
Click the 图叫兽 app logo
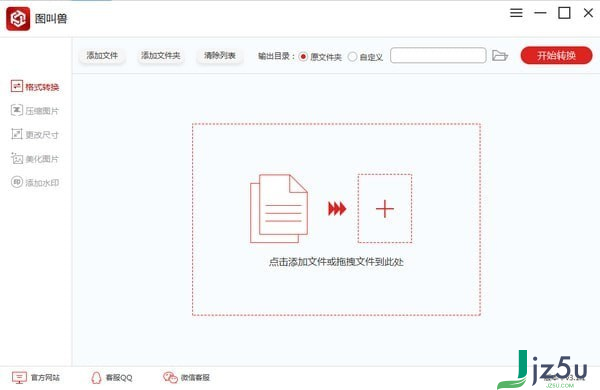(x=18, y=18)
